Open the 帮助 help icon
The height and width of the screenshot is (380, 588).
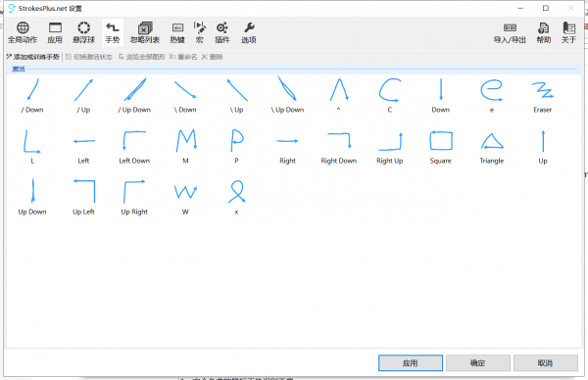click(x=543, y=32)
